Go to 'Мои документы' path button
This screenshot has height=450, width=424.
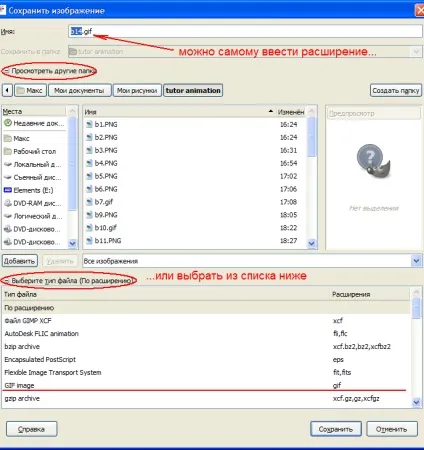pos(80,90)
